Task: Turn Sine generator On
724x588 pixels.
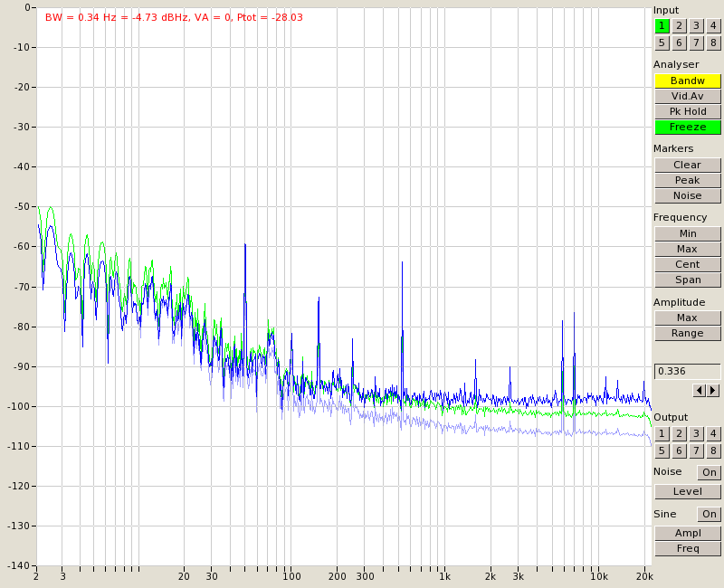Action: tap(709, 514)
